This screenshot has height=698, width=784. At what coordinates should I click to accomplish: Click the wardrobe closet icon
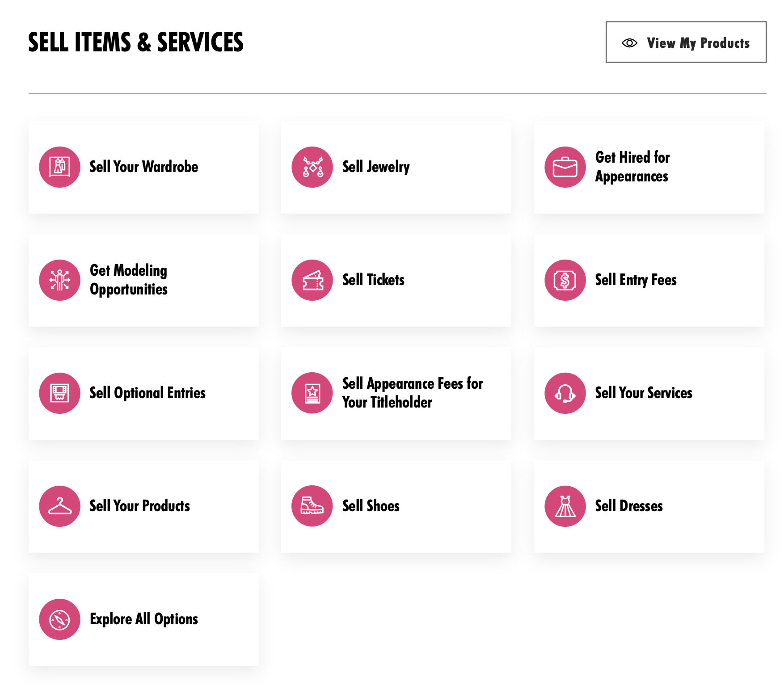59,167
